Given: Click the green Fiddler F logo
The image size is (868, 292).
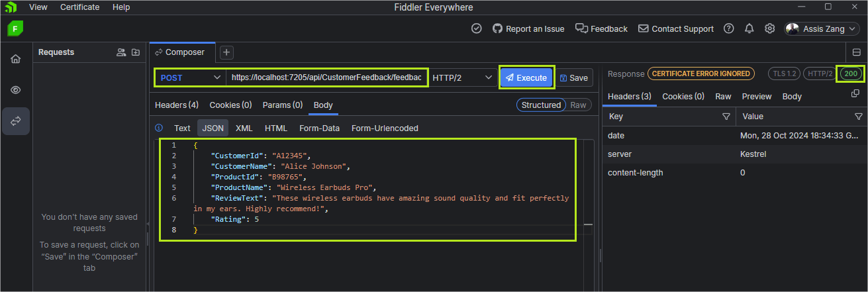Looking at the screenshot, I should [x=15, y=28].
